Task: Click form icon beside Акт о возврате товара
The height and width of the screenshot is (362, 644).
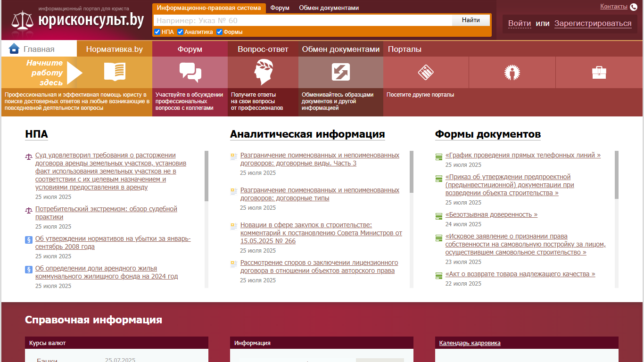Action: pyautogui.click(x=439, y=275)
